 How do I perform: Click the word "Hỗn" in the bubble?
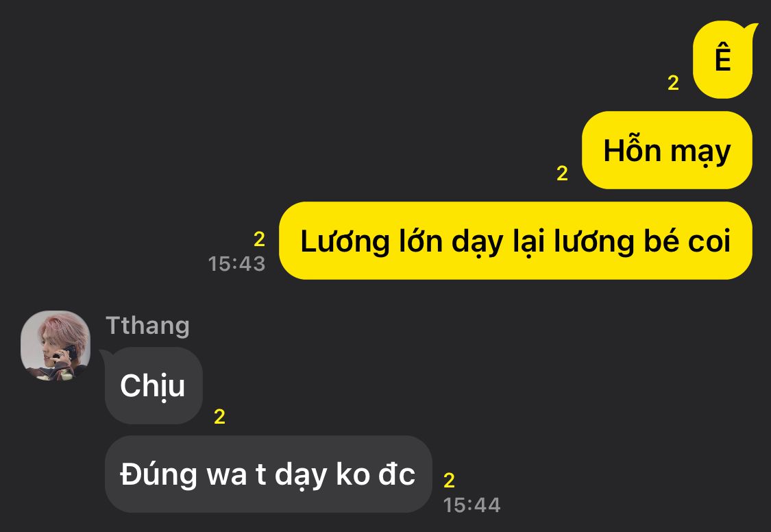pyautogui.click(x=632, y=149)
